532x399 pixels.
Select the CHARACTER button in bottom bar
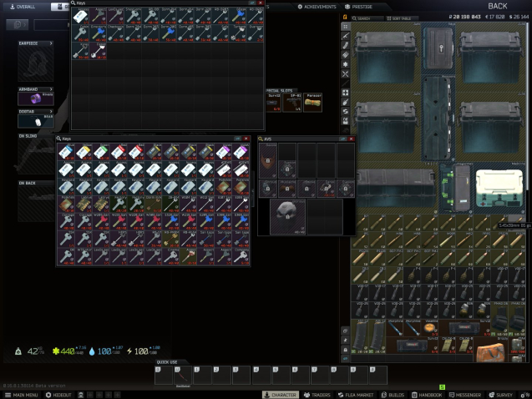281,395
